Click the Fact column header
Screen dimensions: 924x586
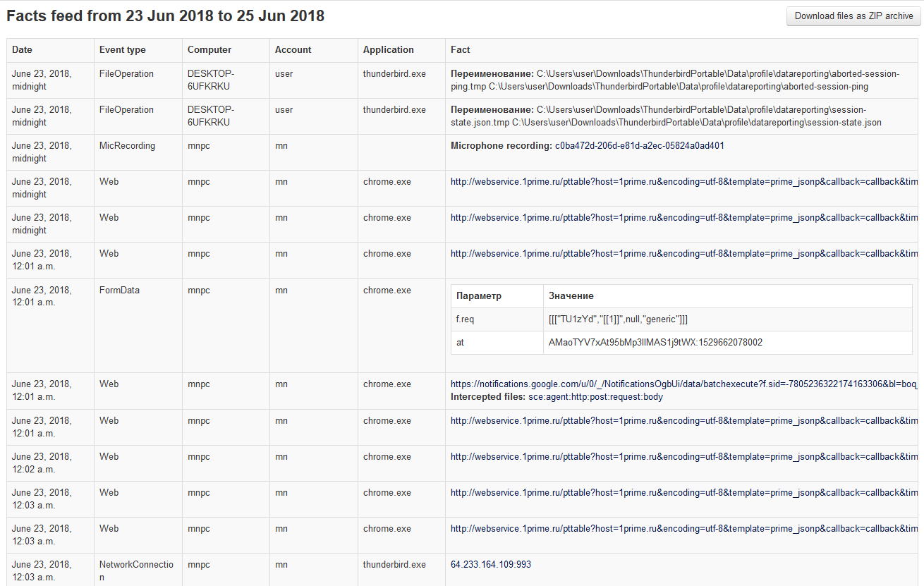tap(460, 50)
